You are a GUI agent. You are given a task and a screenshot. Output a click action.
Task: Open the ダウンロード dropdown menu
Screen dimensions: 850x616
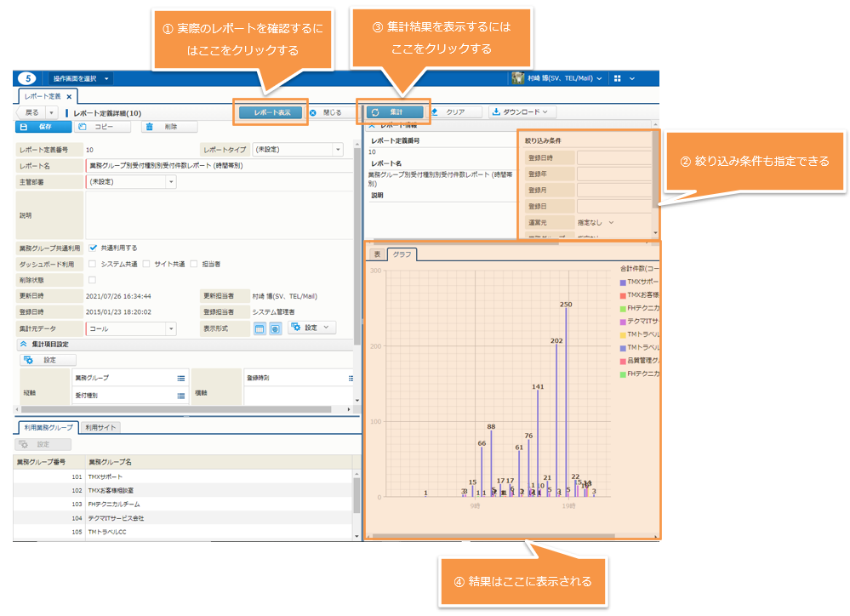pyautogui.click(x=522, y=111)
